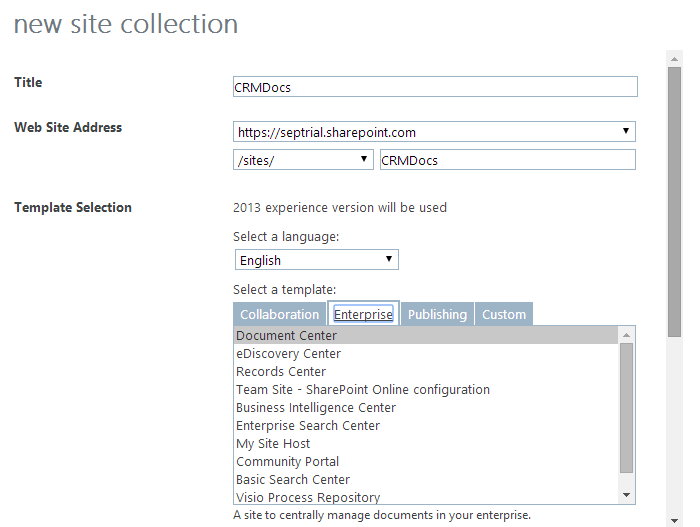Click template list scroll down arrow

[x=627, y=495]
